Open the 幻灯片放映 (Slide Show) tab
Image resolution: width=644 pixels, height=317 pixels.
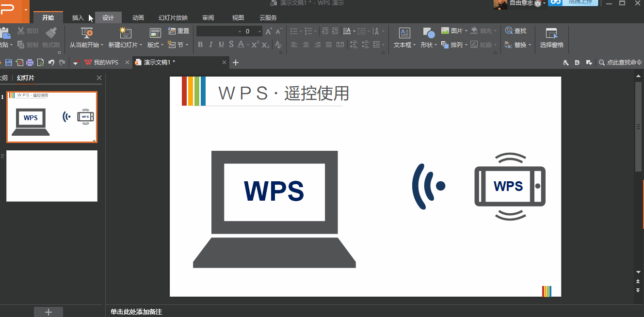(173, 18)
